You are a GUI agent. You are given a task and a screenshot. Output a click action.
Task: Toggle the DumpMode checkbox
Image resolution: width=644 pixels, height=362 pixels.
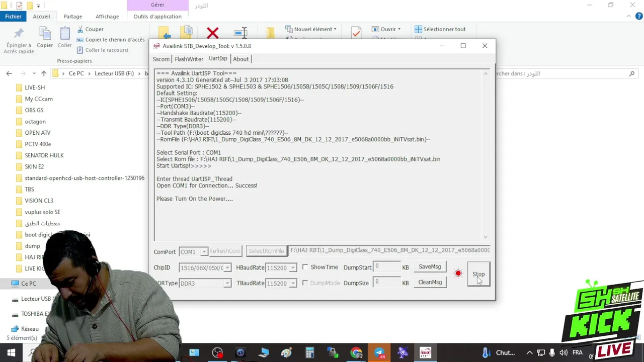click(305, 283)
